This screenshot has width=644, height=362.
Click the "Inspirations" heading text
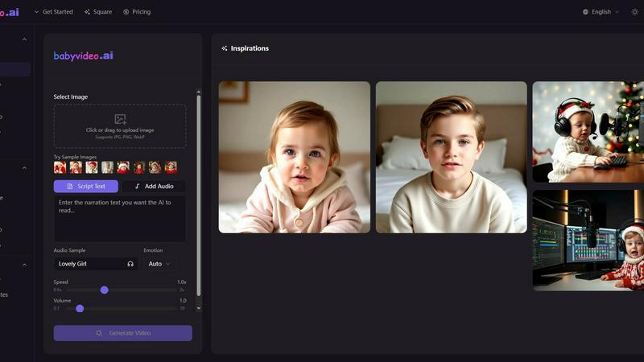(x=250, y=48)
